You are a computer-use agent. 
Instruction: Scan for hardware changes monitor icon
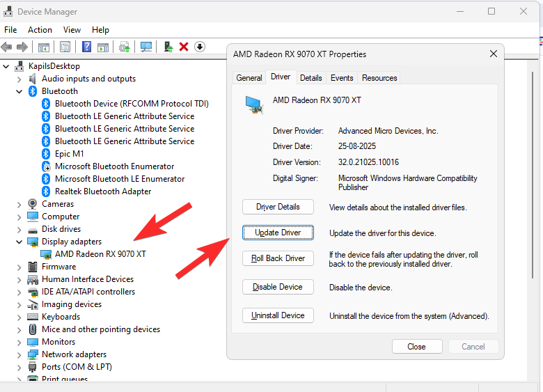[x=146, y=47]
